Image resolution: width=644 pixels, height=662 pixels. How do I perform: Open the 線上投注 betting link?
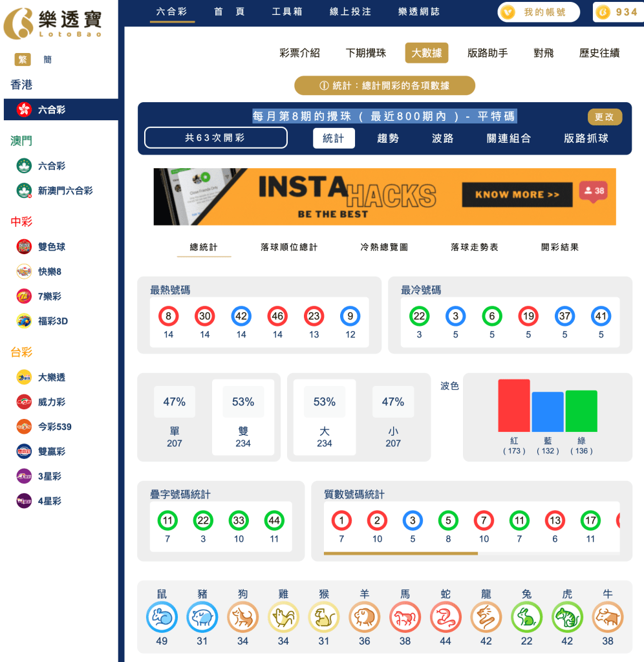tap(349, 11)
